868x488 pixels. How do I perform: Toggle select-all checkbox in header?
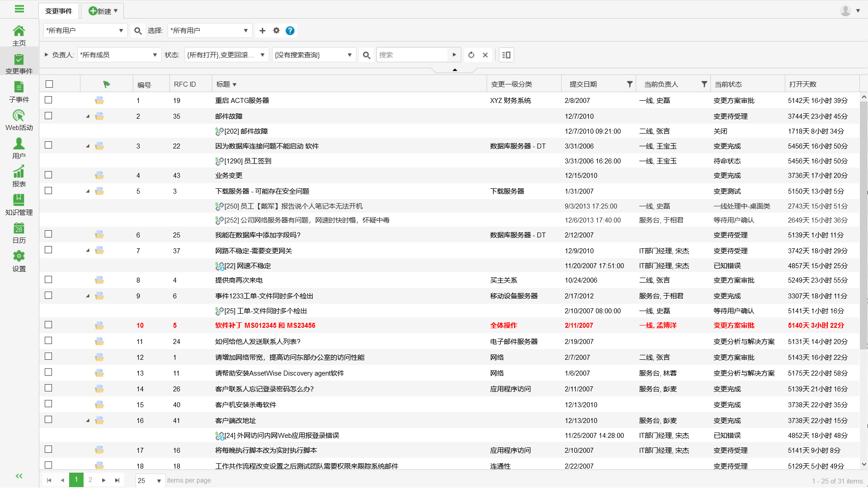tap(49, 84)
